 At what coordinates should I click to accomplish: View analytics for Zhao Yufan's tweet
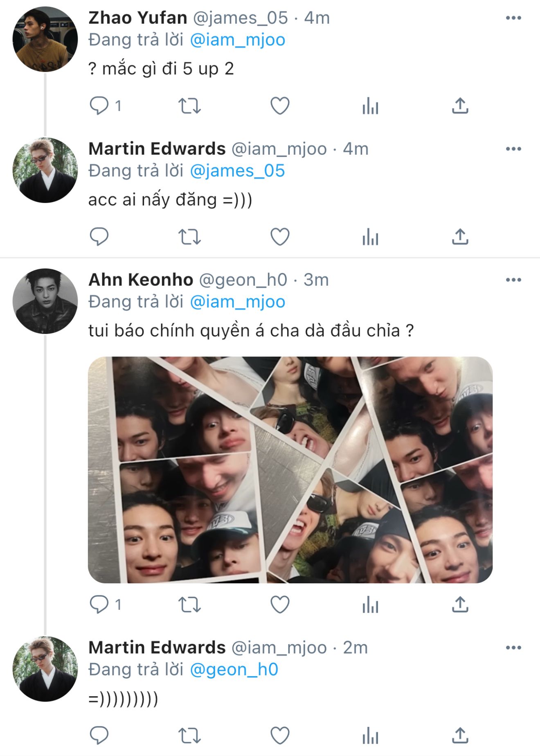(x=370, y=106)
